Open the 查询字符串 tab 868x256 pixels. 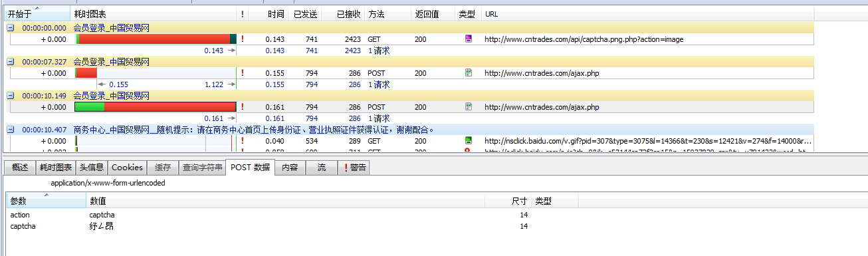[202, 168]
